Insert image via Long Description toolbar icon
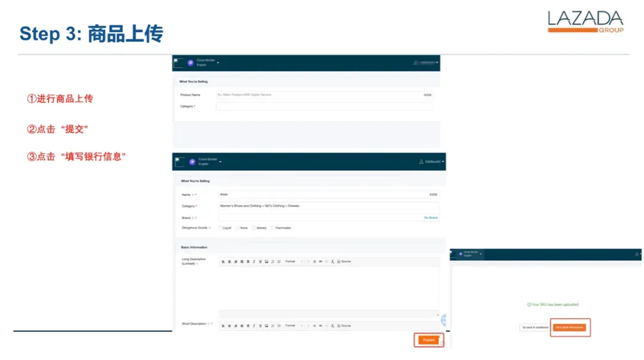This screenshot has width=644, height=360. (267, 261)
